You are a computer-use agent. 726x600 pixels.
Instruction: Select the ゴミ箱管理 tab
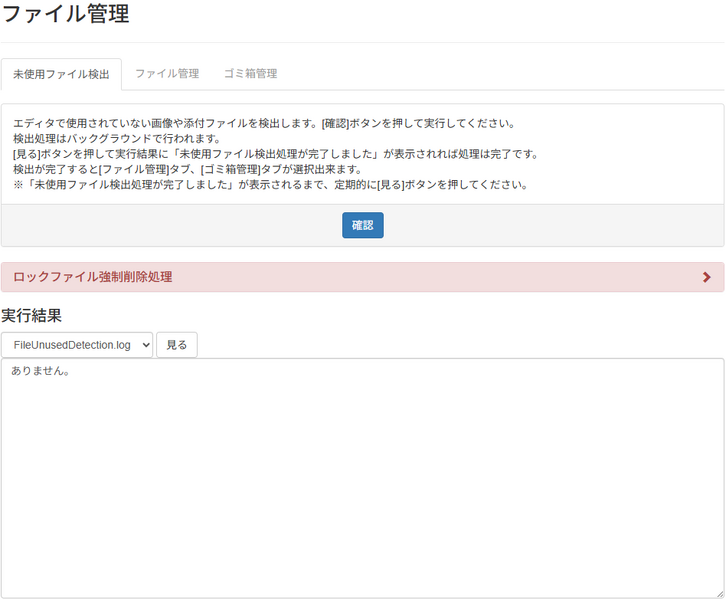click(x=250, y=74)
